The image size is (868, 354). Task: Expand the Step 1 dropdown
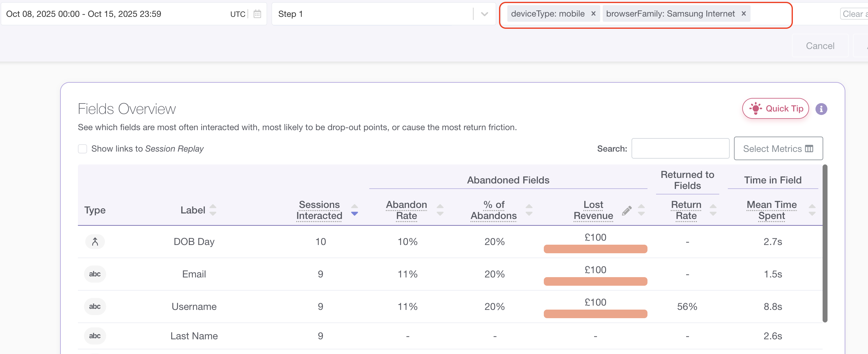tap(484, 14)
